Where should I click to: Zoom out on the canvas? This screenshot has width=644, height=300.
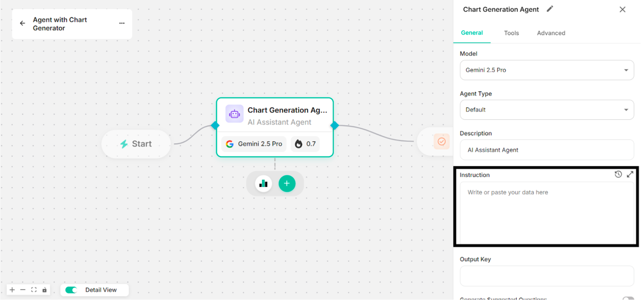coord(23,290)
